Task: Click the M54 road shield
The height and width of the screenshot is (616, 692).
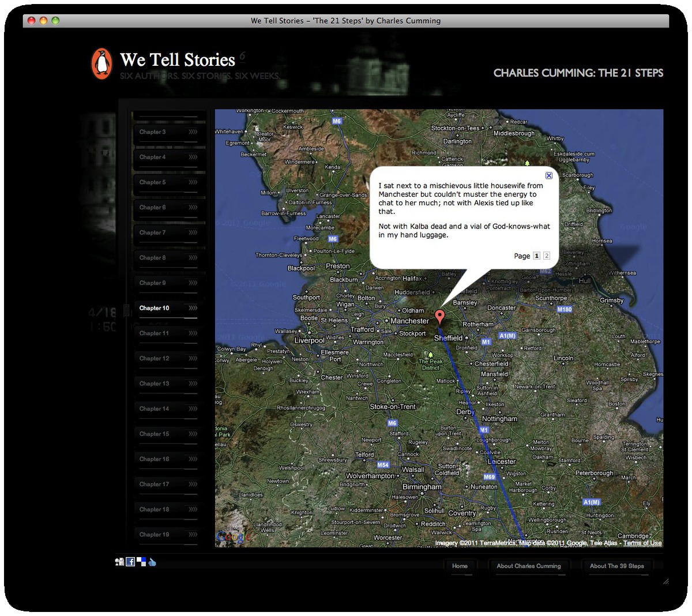Action: pyautogui.click(x=383, y=465)
